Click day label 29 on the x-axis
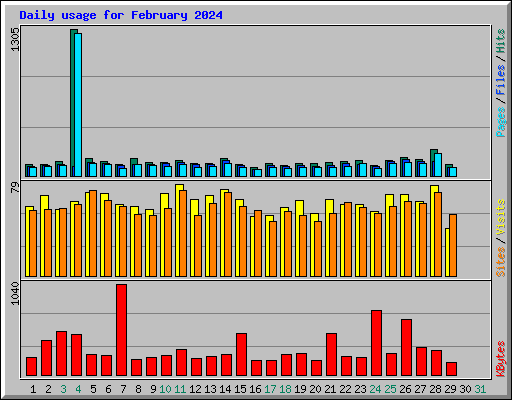The height and width of the screenshot is (400, 512). [x=450, y=389]
